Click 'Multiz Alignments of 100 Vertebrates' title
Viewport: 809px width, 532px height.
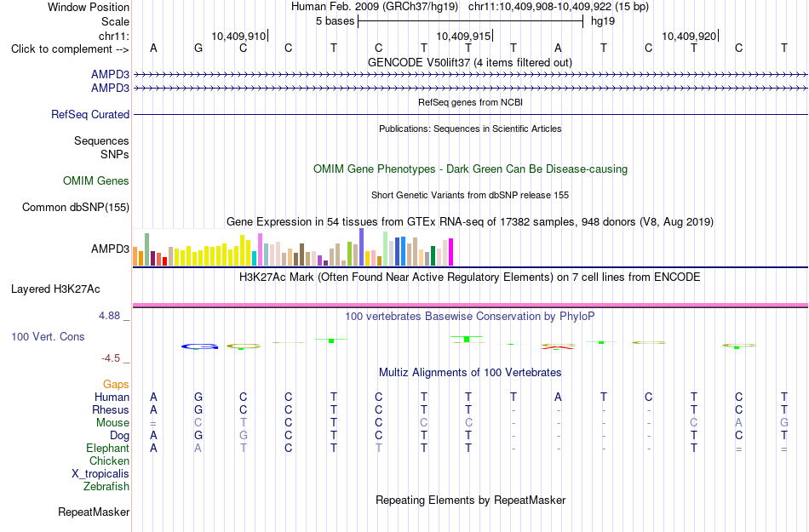click(470, 373)
